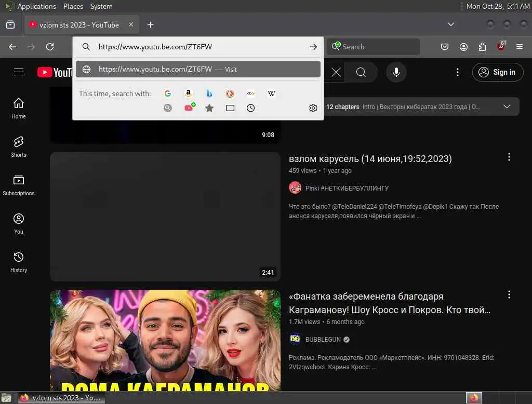
Task: Open the date and time clock
Action: coord(498,6)
